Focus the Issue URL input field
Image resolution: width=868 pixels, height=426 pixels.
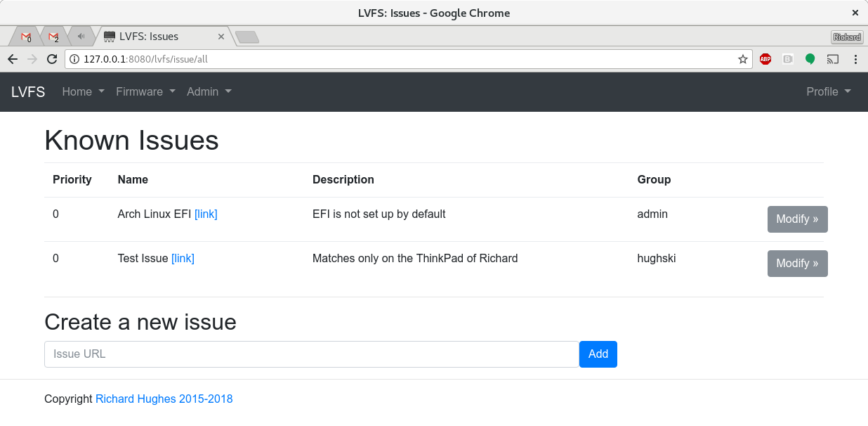click(312, 354)
